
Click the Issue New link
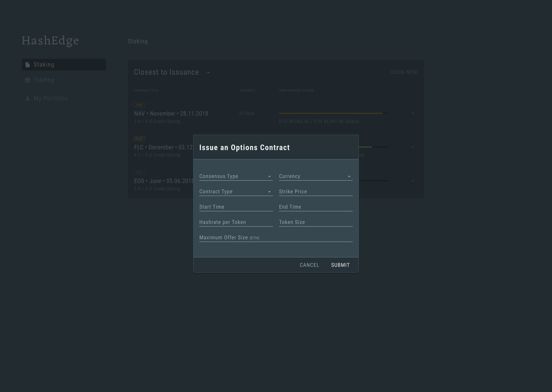[x=404, y=72]
